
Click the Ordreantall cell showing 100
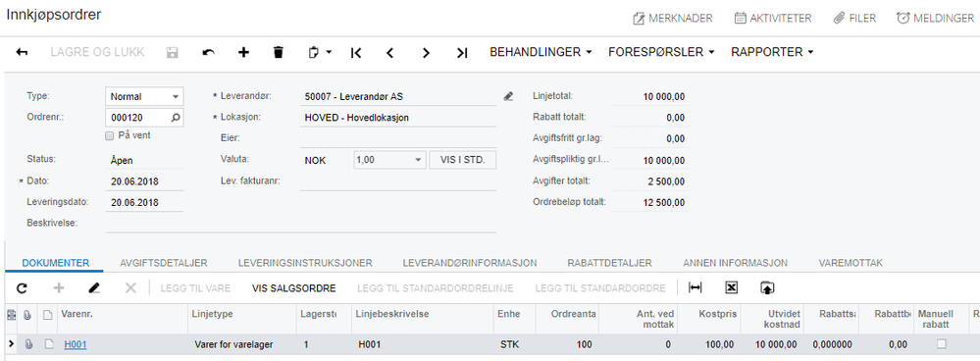pyautogui.click(x=567, y=344)
